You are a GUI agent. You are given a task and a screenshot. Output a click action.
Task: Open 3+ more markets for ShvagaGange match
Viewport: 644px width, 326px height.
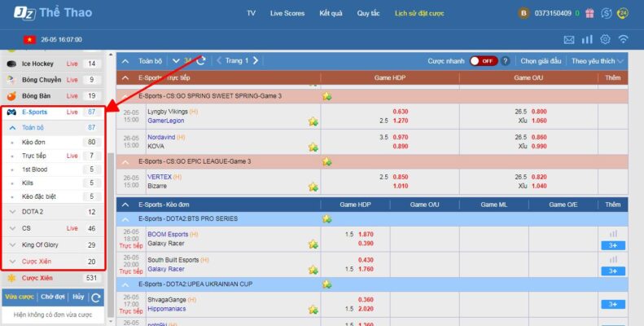tap(613, 304)
